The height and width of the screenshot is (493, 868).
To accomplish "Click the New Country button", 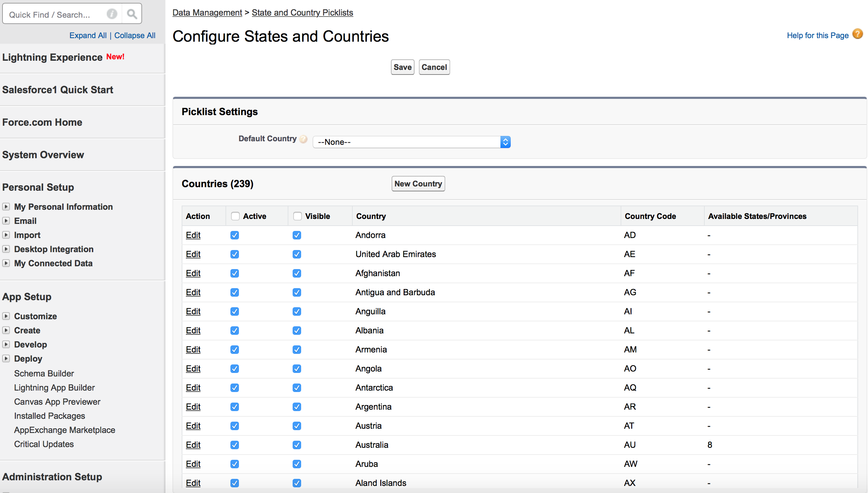I will point(418,184).
